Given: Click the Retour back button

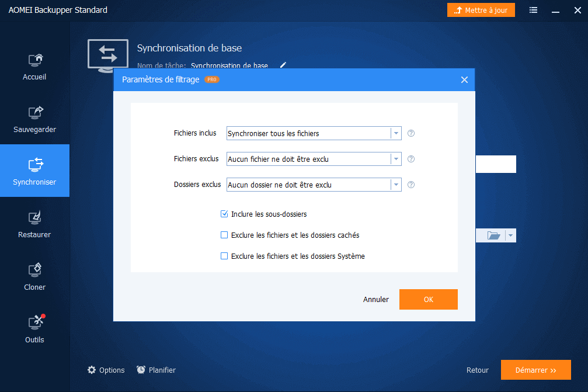Looking at the screenshot, I should (x=478, y=370).
